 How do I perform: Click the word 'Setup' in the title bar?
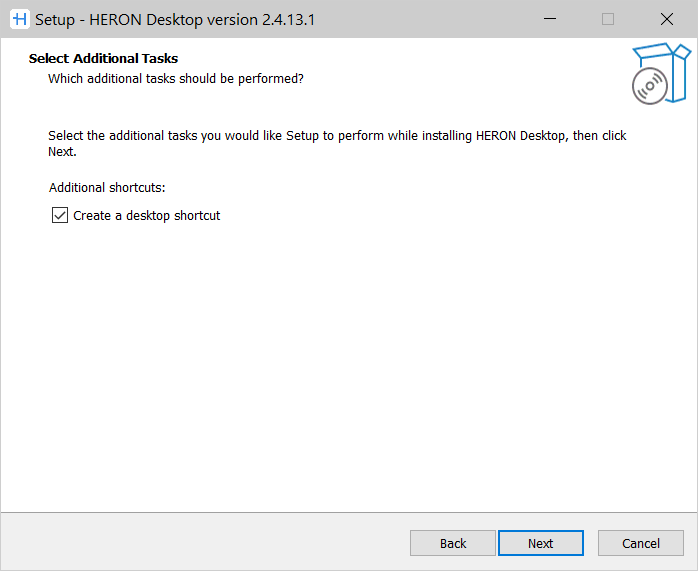click(x=55, y=20)
